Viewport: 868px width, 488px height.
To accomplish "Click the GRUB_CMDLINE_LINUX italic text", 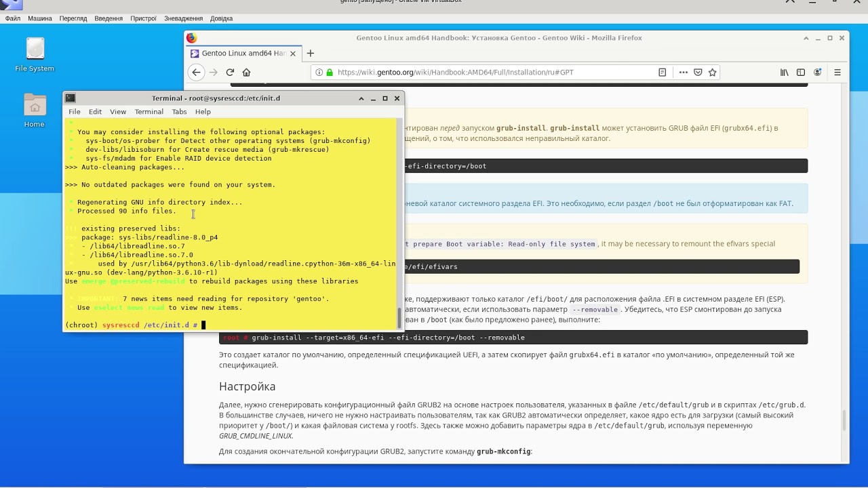I will [x=256, y=436].
